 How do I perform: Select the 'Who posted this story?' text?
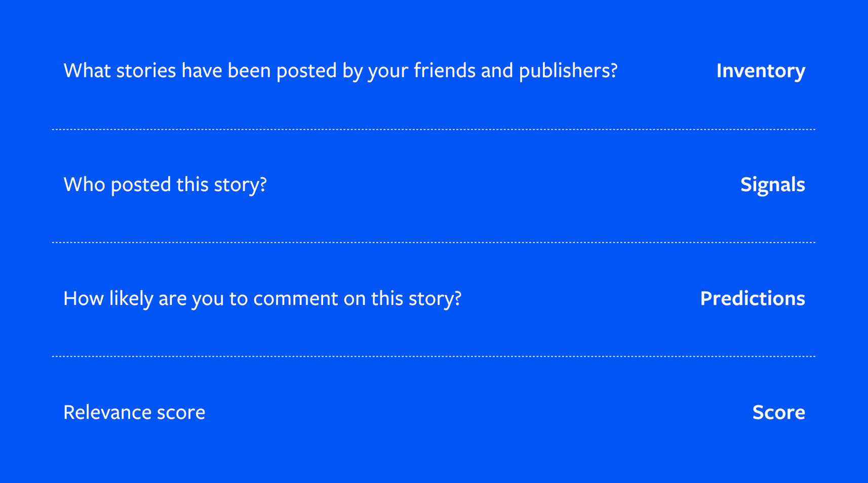pos(165,184)
